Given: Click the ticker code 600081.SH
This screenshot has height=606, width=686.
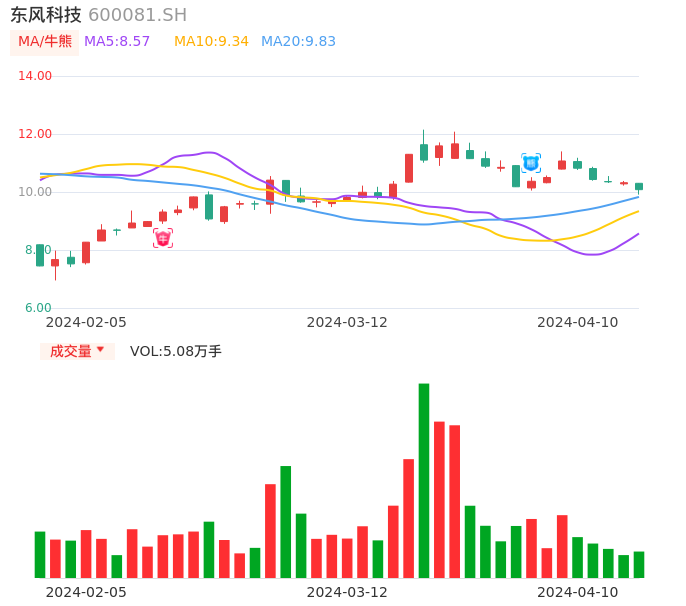Looking at the screenshot, I should (137, 15).
